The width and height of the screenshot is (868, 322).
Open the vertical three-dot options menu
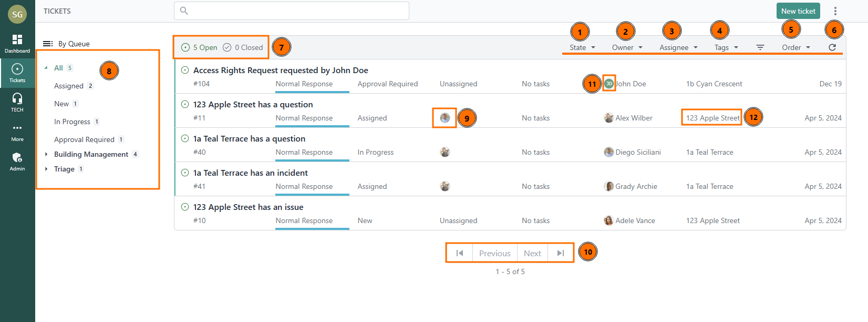pos(835,11)
